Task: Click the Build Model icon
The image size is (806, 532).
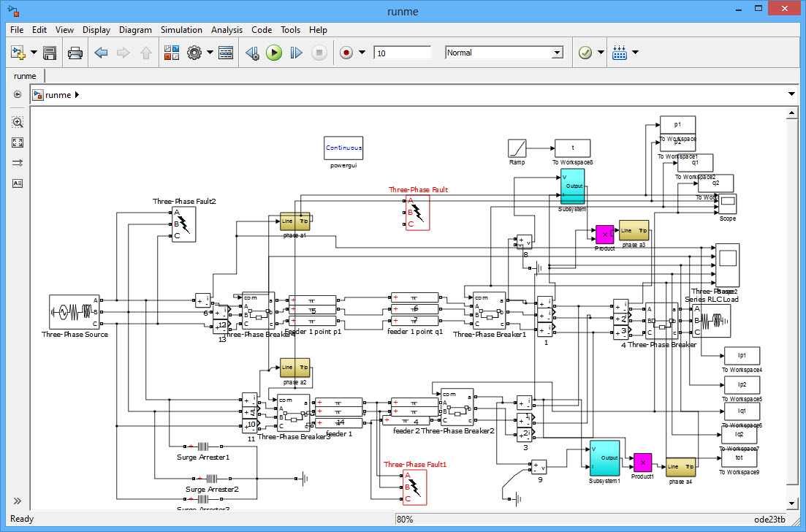Action: point(620,53)
